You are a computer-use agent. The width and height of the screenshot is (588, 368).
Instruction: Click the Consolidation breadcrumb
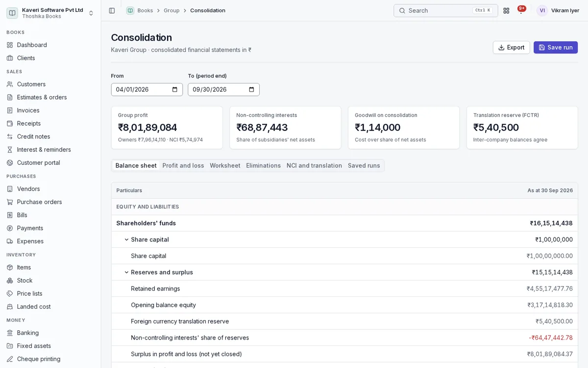pyautogui.click(x=208, y=10)
